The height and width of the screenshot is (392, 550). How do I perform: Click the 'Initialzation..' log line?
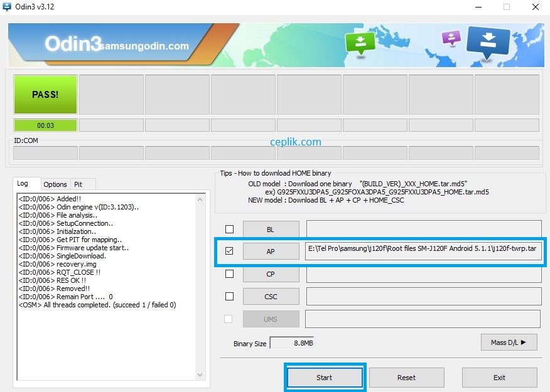click(57, 231)
